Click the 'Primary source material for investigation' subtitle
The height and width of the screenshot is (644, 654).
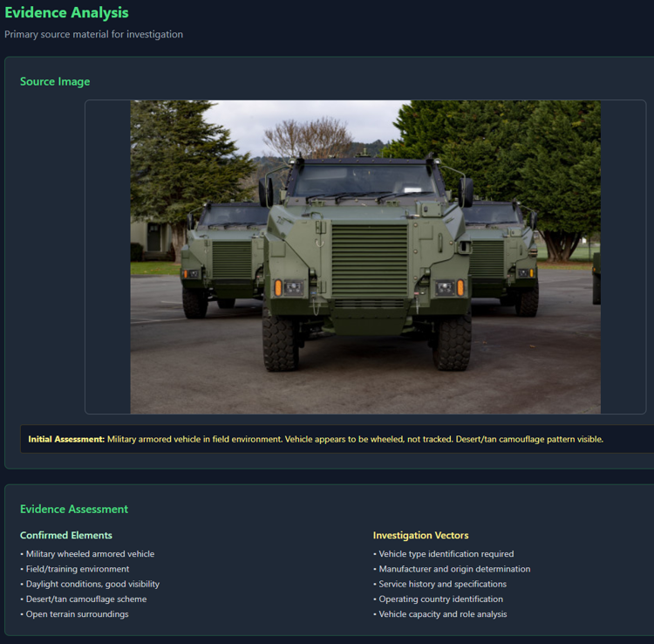(93, 34)
